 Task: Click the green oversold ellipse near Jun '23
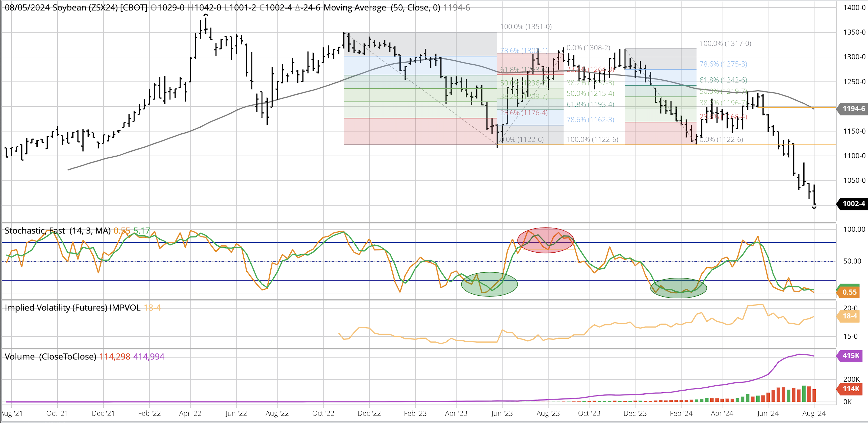(x=489, y=284)
